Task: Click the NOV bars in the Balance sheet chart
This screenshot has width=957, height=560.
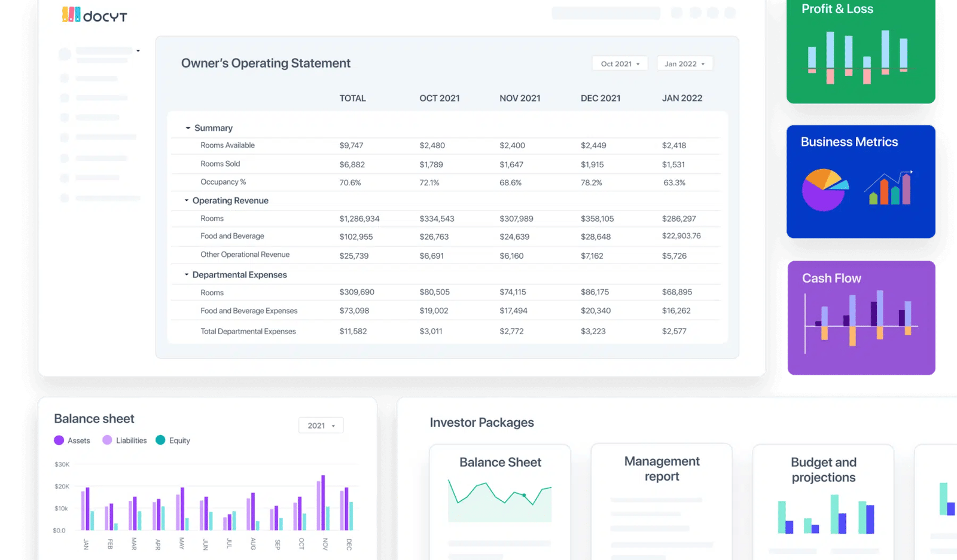Action: click(323, 503)
